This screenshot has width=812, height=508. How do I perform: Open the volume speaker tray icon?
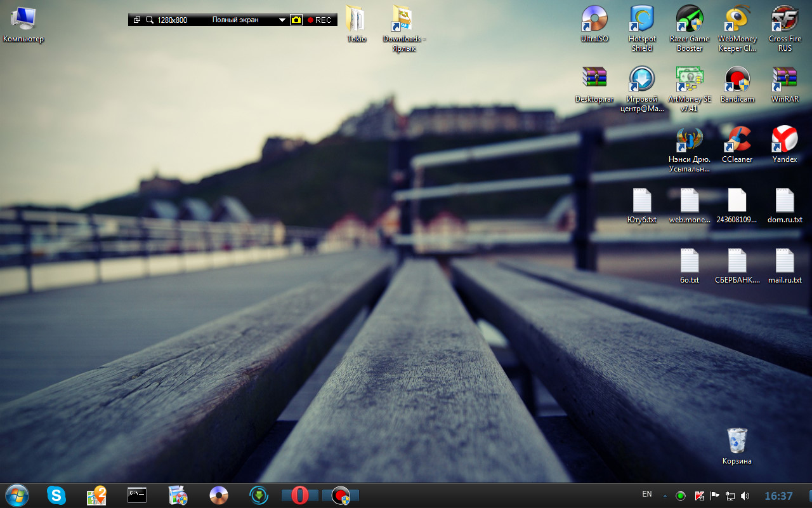(745, 496)
